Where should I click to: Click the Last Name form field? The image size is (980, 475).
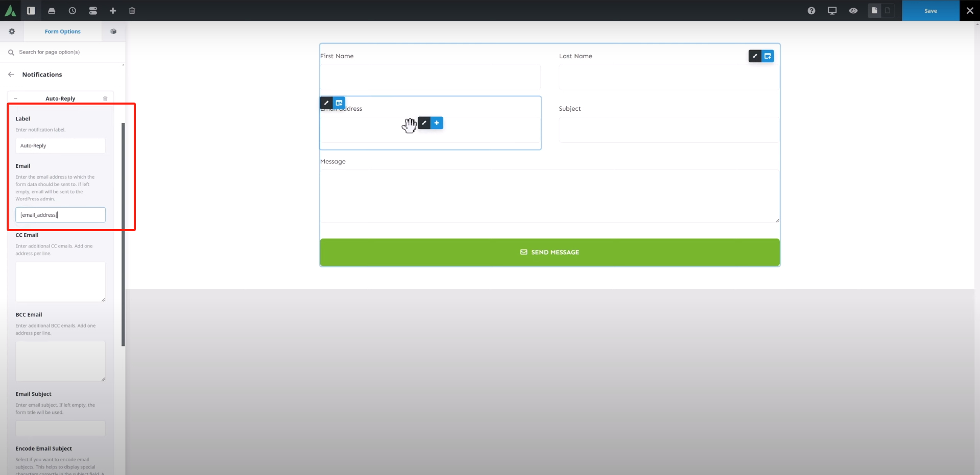668,77
